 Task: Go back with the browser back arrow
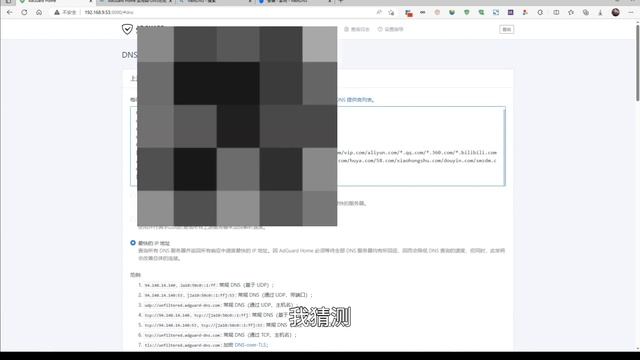(9, 12)
